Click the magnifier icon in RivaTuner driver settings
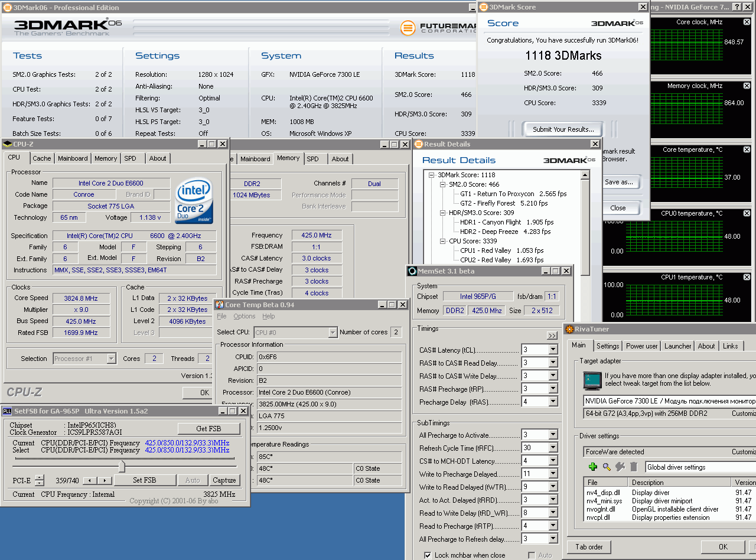The height and width of the screenshot is (560, 756). [x=607, y=467]
